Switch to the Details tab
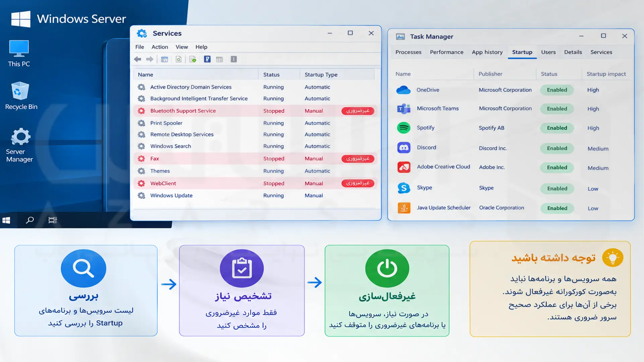Image resolution: width=644 pixels, height=362 pixels. [573, 52]
